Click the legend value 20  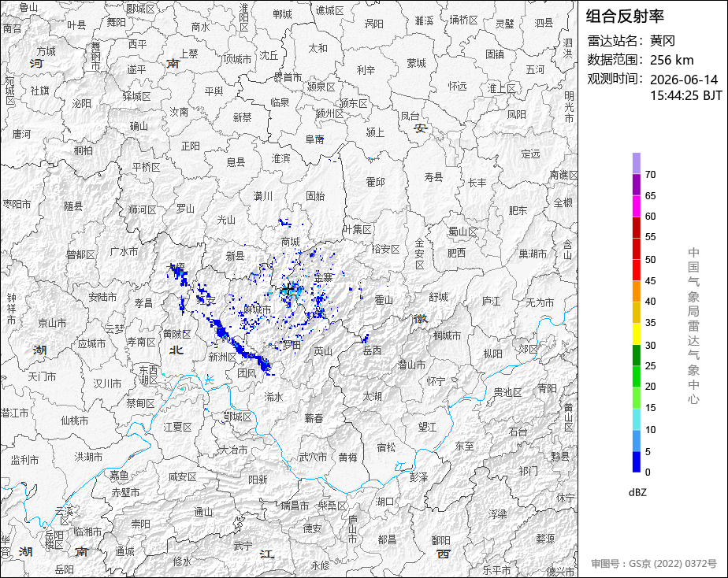click(x=651, y=387)
